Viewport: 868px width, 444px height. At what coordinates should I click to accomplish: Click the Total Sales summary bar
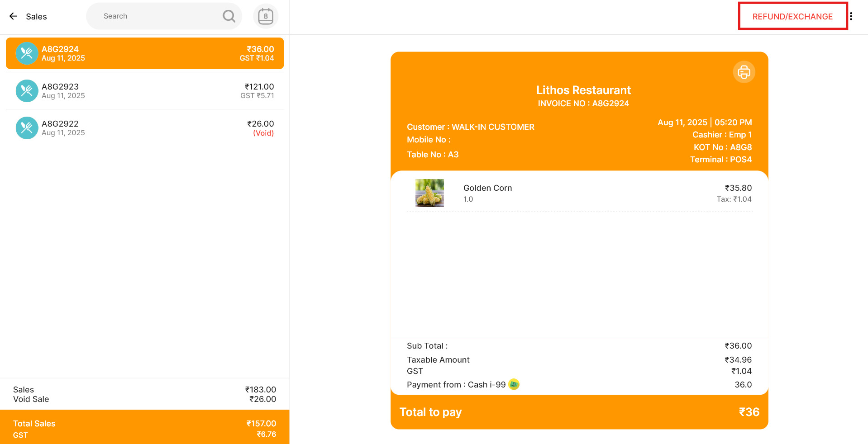point(145,427)
